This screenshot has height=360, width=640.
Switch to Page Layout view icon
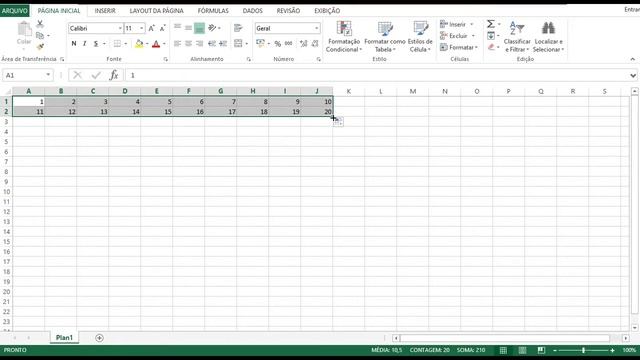click(522, 350)
